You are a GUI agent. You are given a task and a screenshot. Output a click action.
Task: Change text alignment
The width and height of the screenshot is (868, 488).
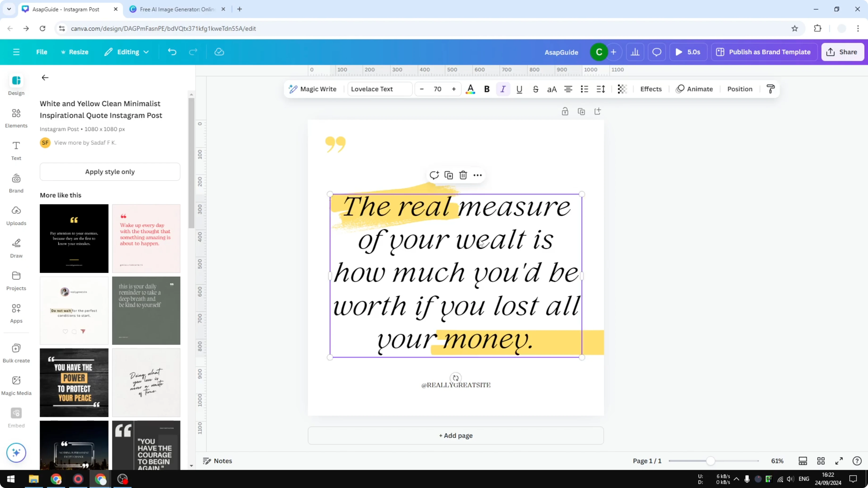[568, 89]
